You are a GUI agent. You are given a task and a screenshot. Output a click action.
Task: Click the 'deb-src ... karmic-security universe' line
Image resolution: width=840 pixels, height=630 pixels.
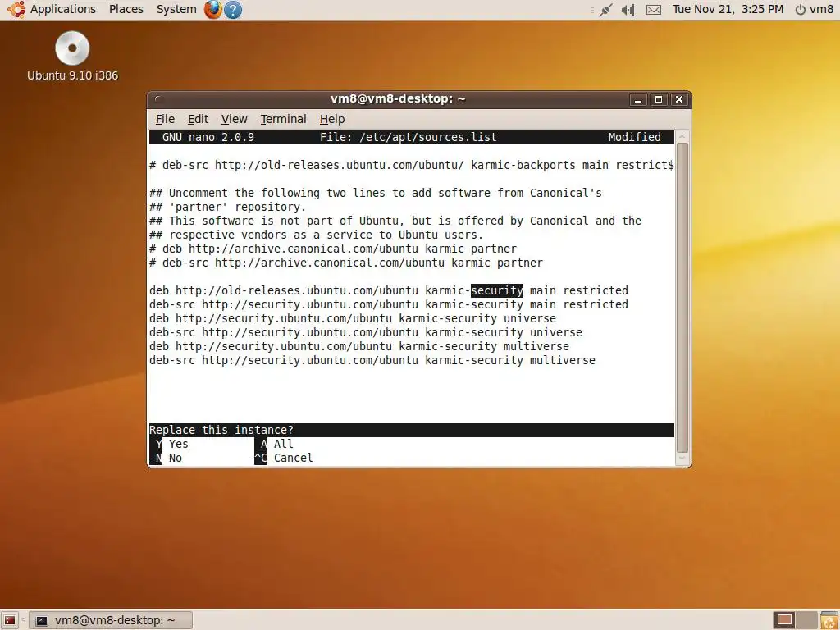365,332
